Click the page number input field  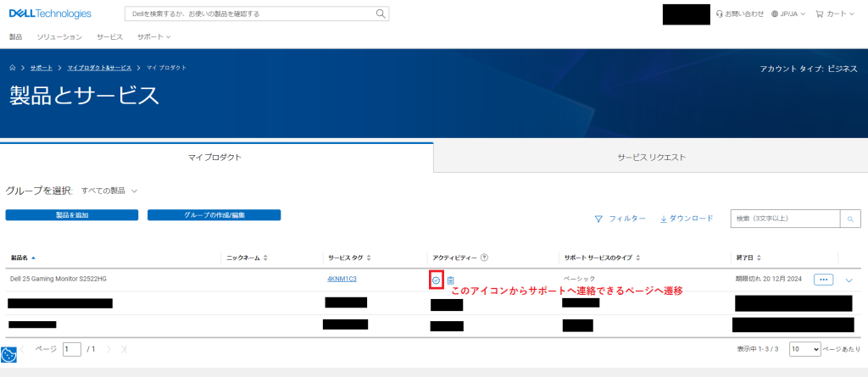click(72, 349)
